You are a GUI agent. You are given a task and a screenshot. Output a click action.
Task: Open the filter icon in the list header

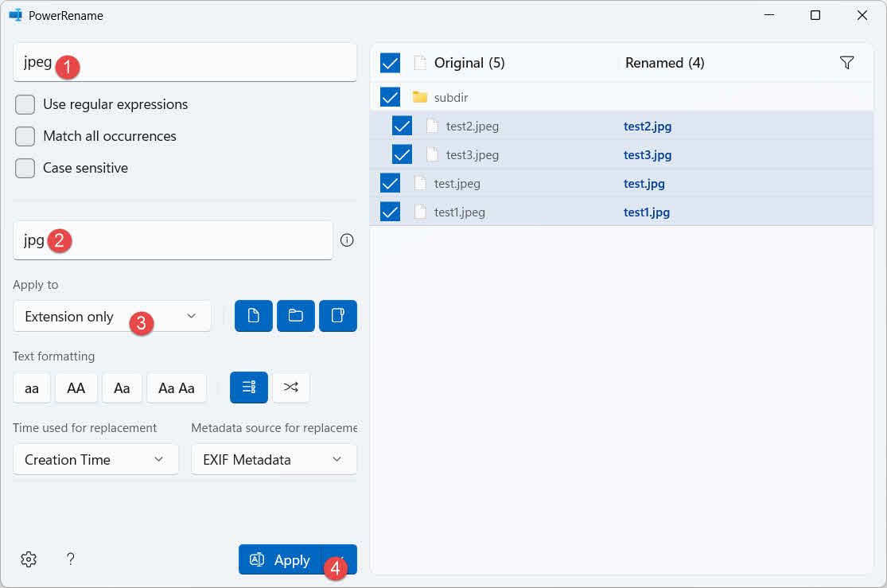tap(847, 63)
